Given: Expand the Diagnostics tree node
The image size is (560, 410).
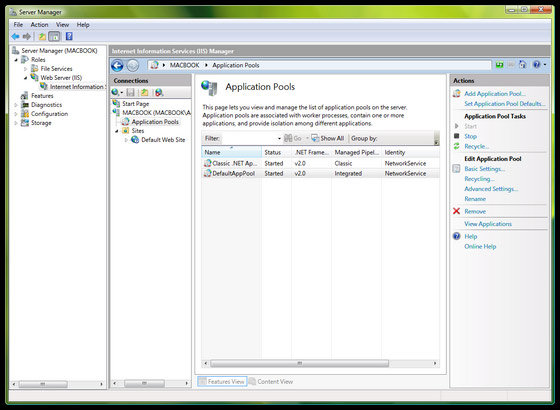Looking at the screenshot, I should tap(16, 105).
